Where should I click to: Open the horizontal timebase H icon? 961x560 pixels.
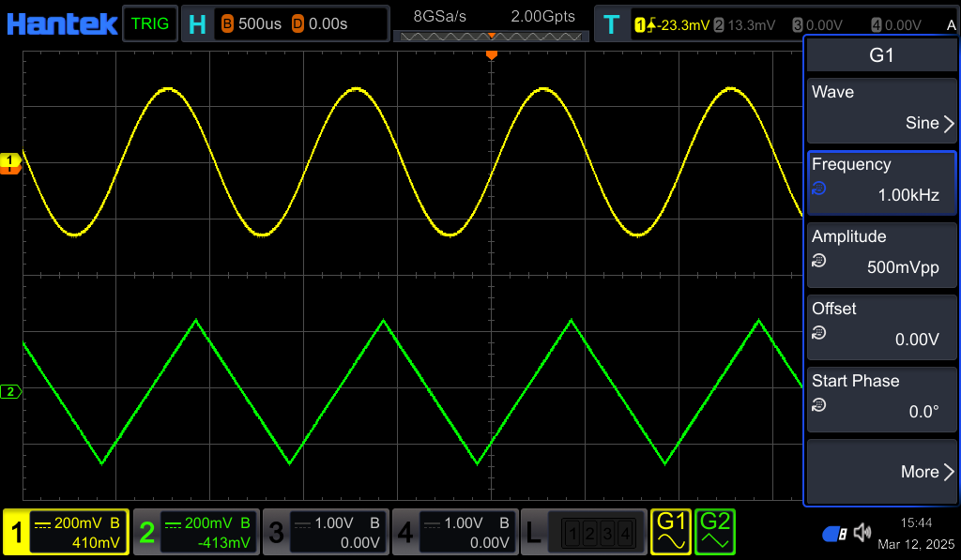click(197, 24)
